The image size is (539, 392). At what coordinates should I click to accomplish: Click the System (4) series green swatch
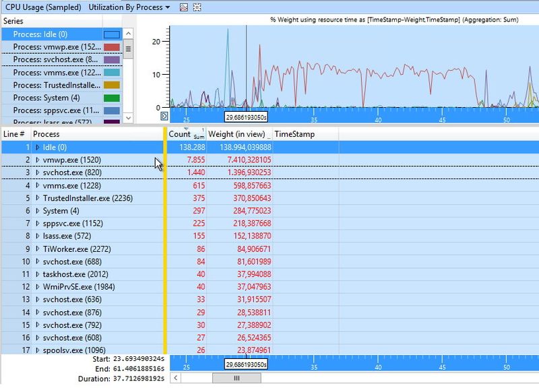click(x=112, y=98)
